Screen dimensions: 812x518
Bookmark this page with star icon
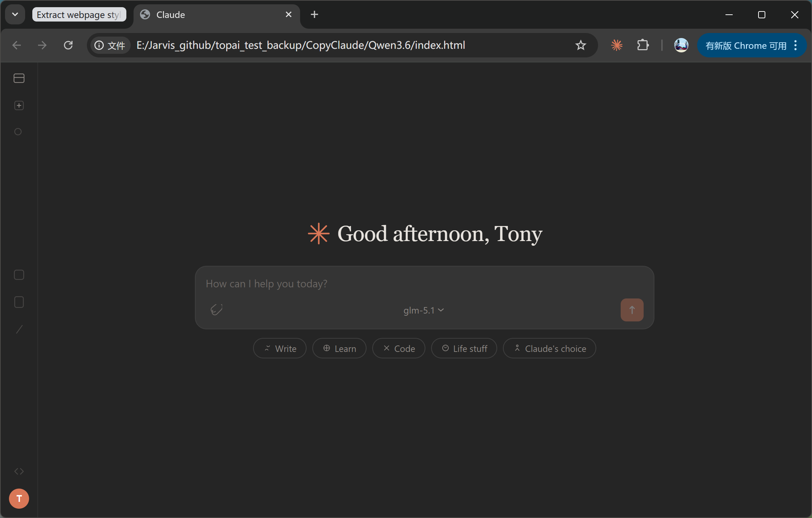pyautogui.click(x=580, y=45)
